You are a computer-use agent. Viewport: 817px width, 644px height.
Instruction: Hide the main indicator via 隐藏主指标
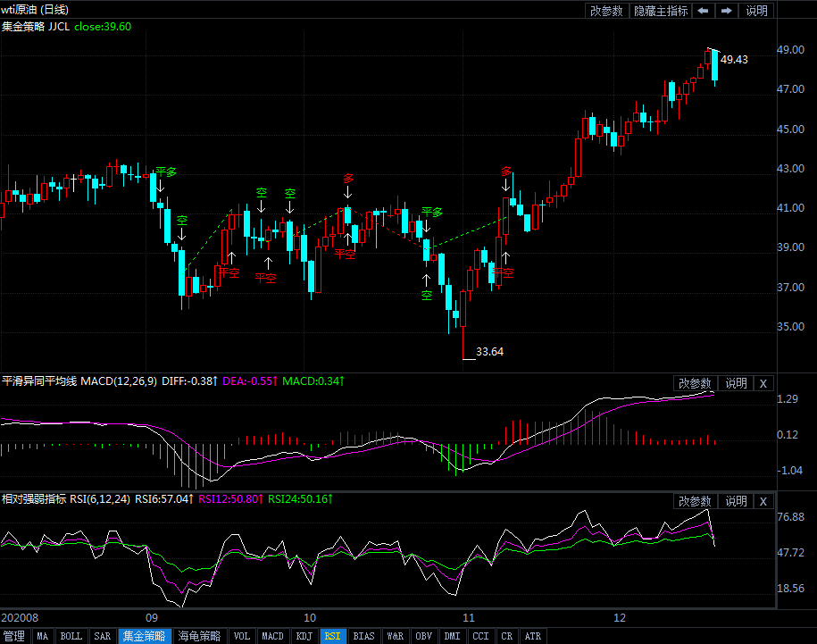point(661,11)
